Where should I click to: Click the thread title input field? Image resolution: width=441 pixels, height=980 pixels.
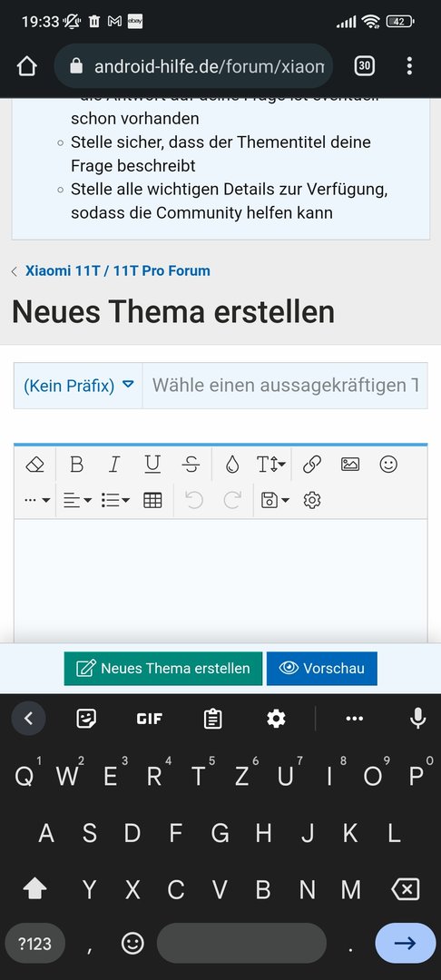pos(285,386)
